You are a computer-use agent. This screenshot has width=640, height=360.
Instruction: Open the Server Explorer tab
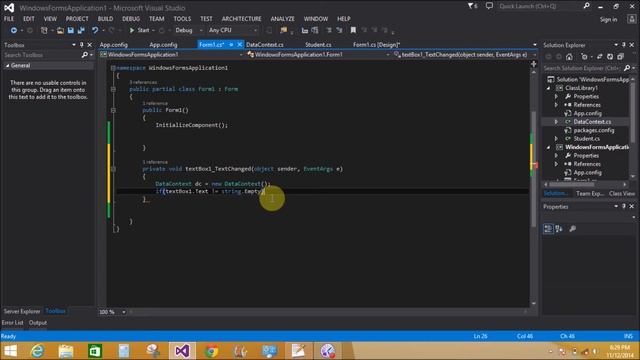click(22, 311)
